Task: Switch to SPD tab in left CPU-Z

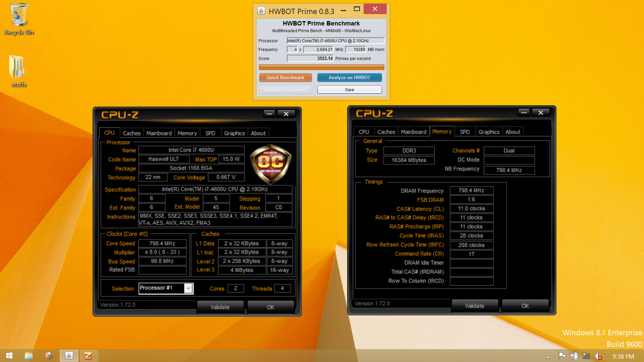Action: (x=210, y=133)
